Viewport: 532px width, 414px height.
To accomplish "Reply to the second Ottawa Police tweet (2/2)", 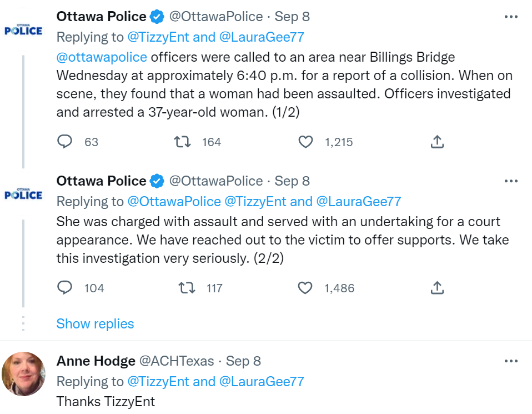I will click(x=65, y=288).
